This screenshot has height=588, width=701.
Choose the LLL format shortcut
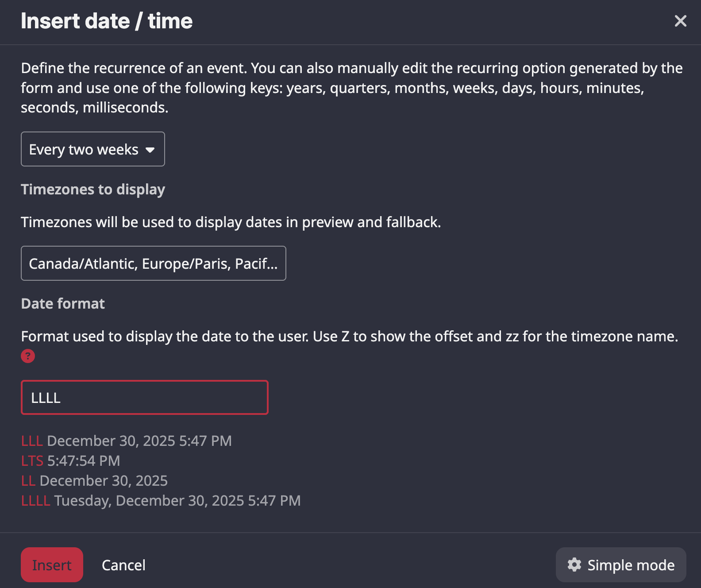32,441
